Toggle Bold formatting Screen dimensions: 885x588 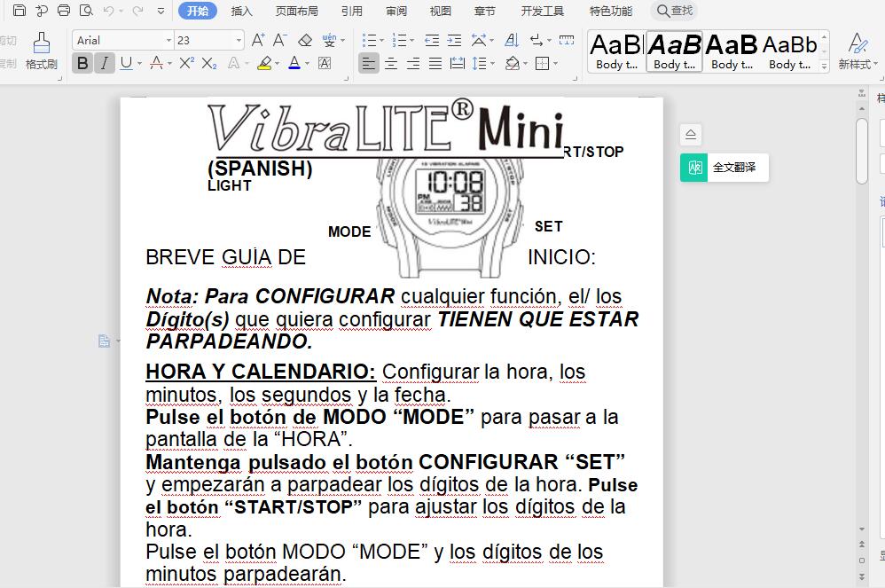click(82, 63)
